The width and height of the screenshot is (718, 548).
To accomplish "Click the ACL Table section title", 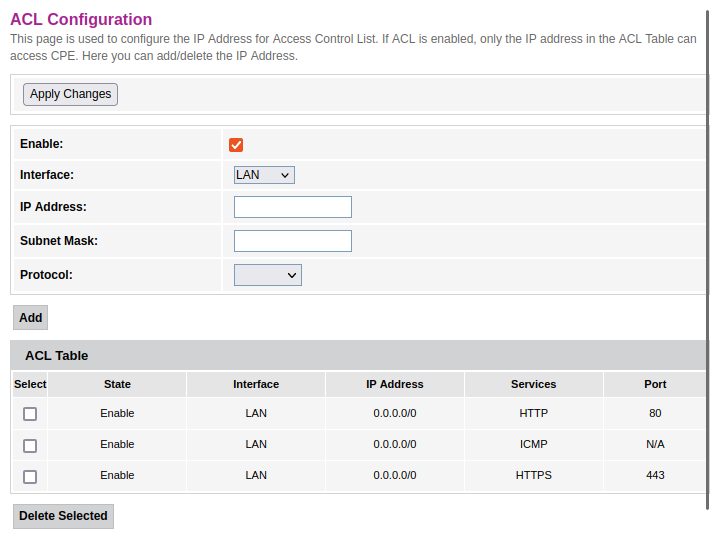I will coord(57,355).
